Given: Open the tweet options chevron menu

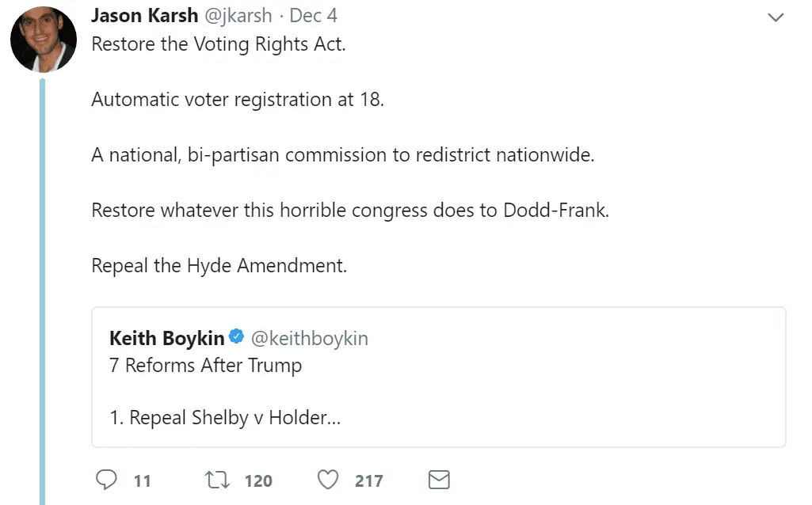Looking at the screenshot, I should click(x=776, y=17).
